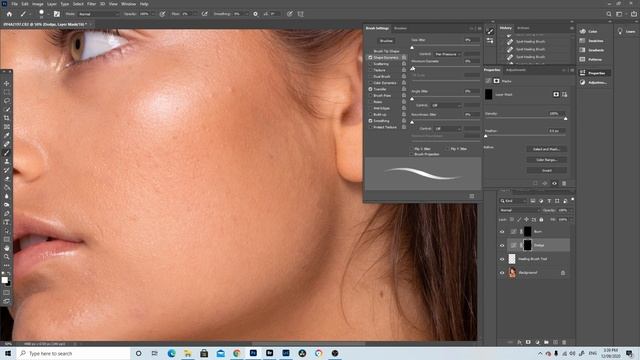Select the Horizontal Type tool

[7, 222]
